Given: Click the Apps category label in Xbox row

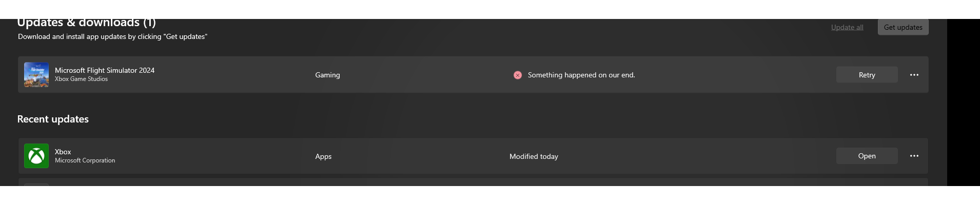Looking at the screenshot, I should coord(323,156).
